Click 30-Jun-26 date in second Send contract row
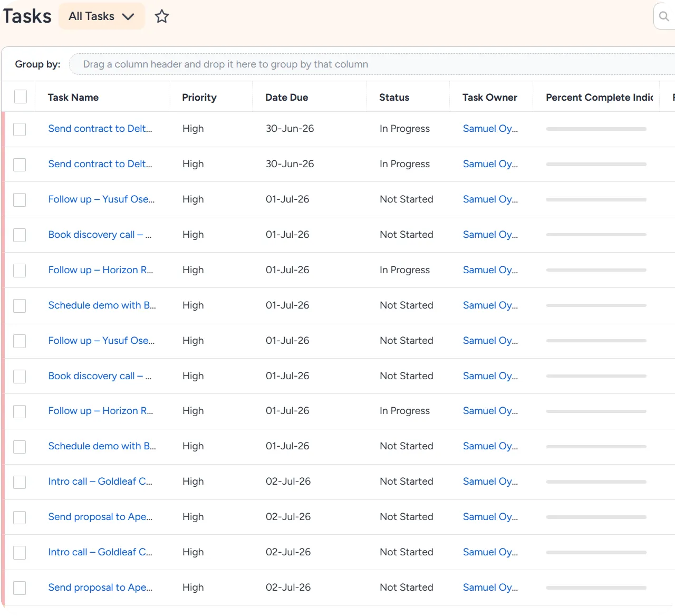The width and height of the screenshot is (675, 616). point(290,164)
